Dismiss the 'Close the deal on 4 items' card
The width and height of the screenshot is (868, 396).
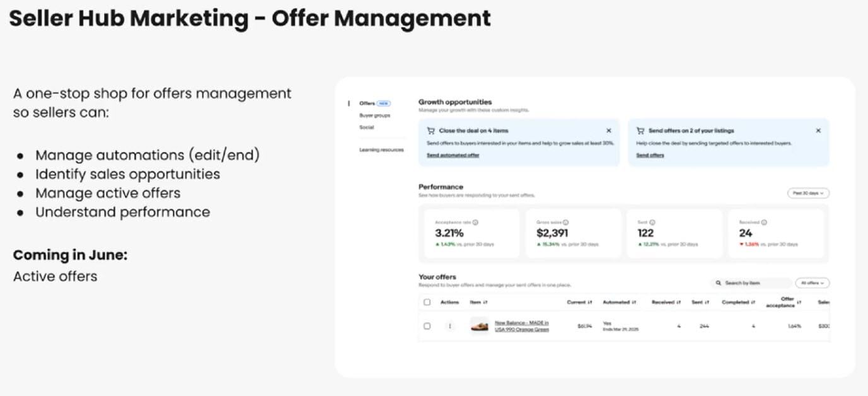click(x=608, y=131)
